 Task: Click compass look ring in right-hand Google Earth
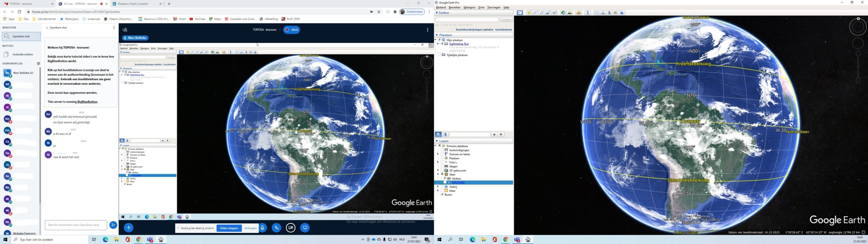coord(858,27)
